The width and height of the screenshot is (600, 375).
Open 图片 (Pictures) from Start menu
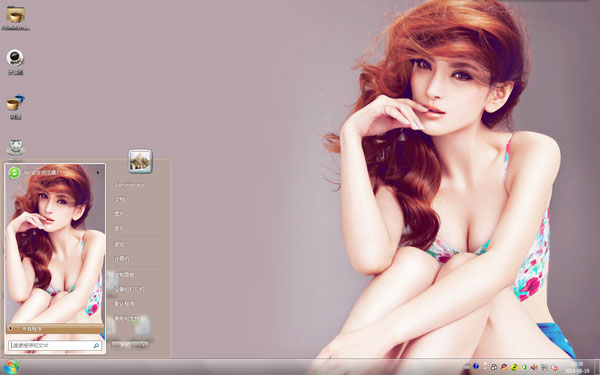(x=119, y=214)
